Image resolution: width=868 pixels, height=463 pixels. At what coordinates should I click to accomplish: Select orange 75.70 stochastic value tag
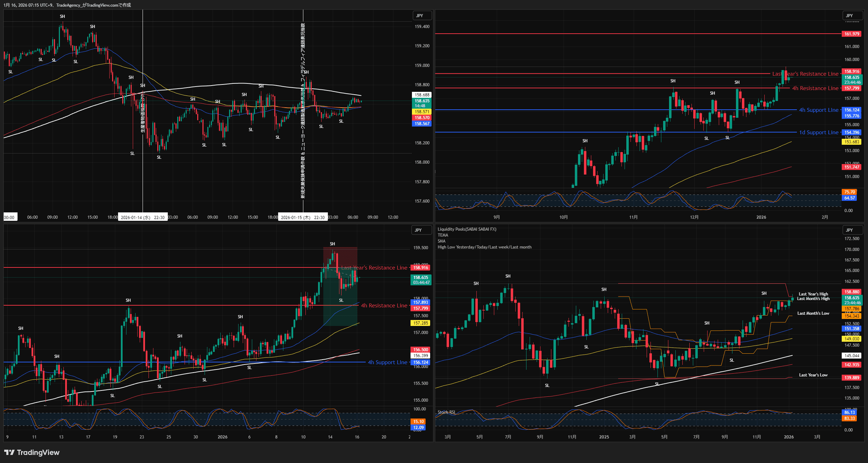(849, 192)
